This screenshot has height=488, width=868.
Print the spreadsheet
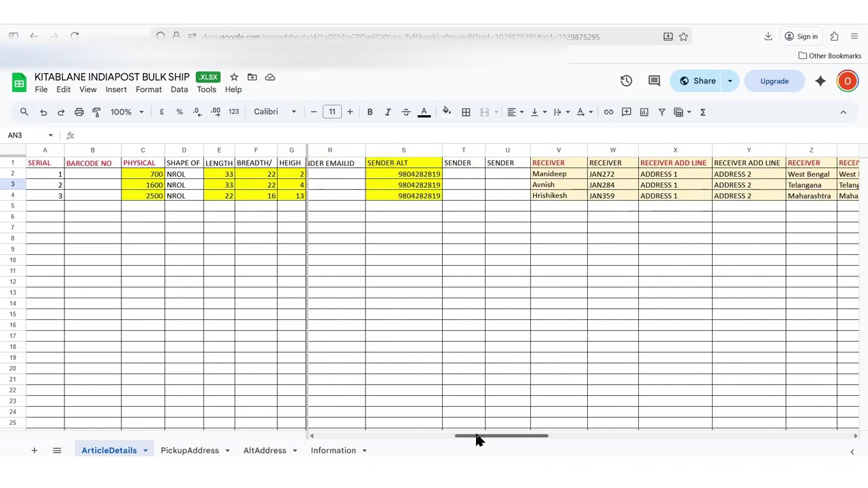click(x=79, y=112)
